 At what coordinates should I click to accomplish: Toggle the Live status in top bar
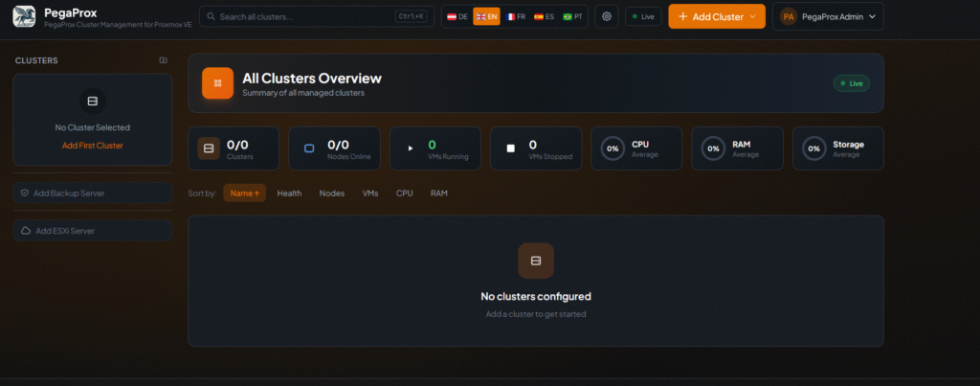[643, 17]
